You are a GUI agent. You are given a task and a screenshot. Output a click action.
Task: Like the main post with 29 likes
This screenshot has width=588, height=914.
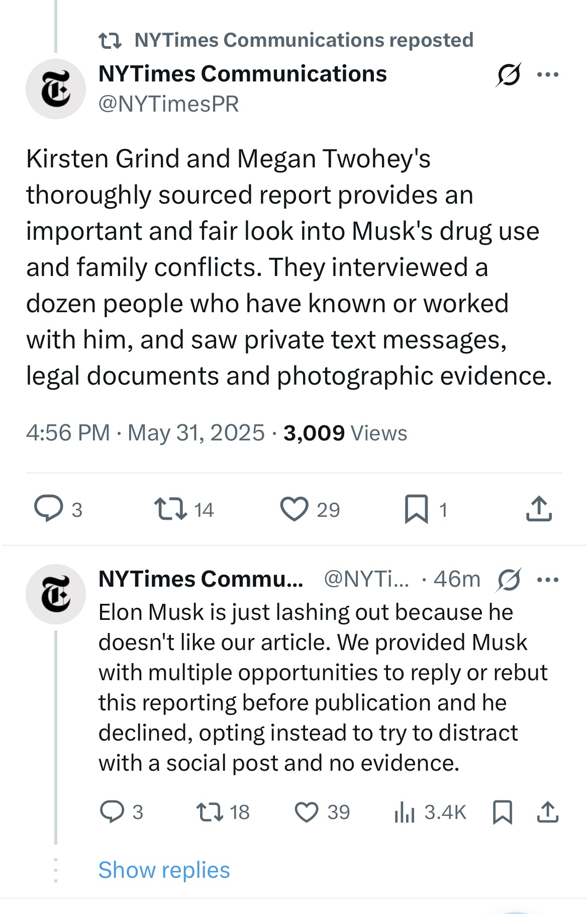pyautogui.click(x=294, y=509)
